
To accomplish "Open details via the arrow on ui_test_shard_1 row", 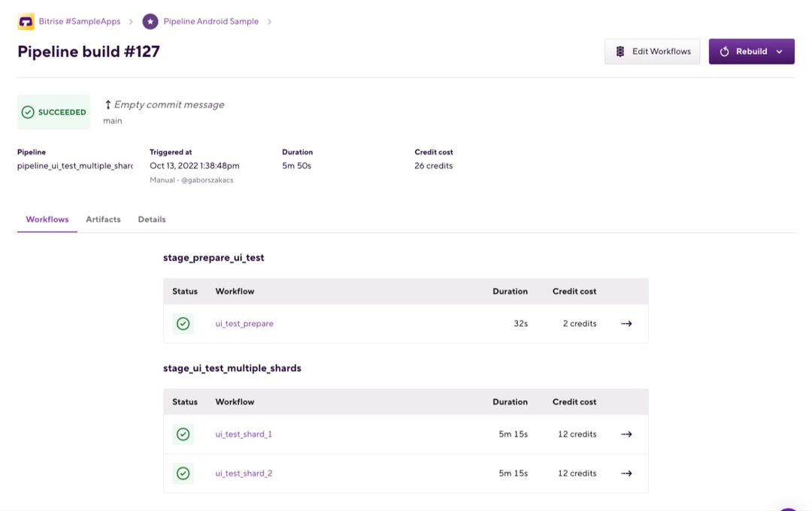I will point(626,434).
